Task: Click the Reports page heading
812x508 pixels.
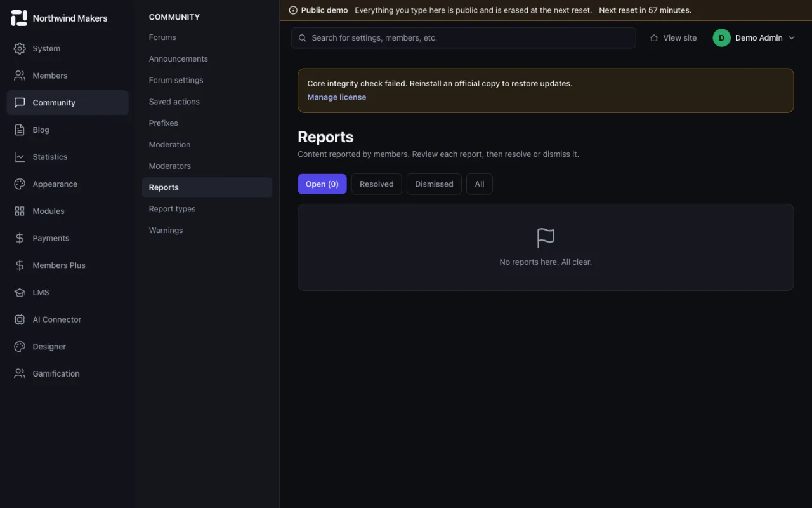Action: pyautogui.click(x=325, y=137)
